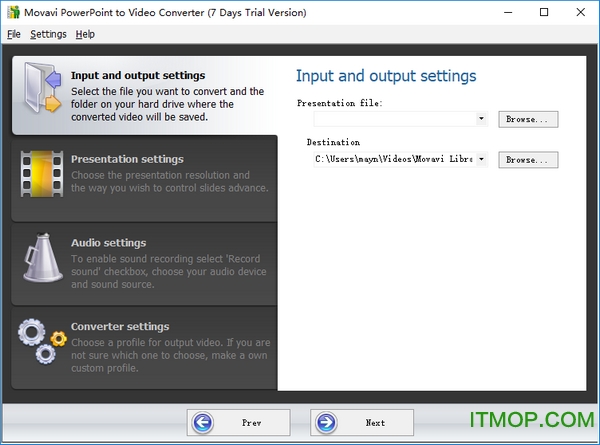This screenshot has height=445, width=600.
Task: Click the Movavi app icon in title bar
Action: [x=12, y=13]
